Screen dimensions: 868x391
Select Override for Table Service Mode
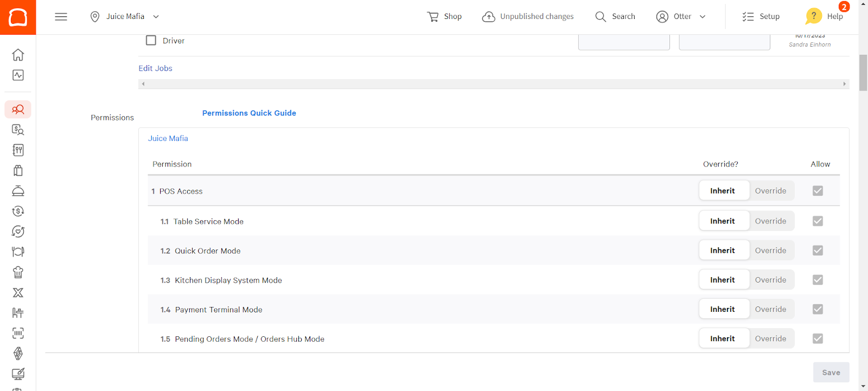pyautogui.click(x=770, y=221)
